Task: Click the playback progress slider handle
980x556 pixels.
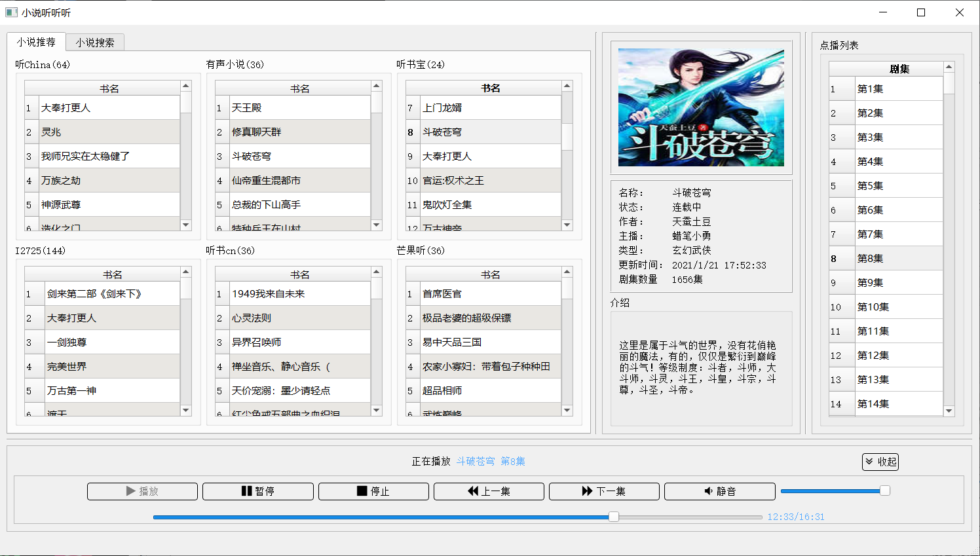Action: pos(614,517)
